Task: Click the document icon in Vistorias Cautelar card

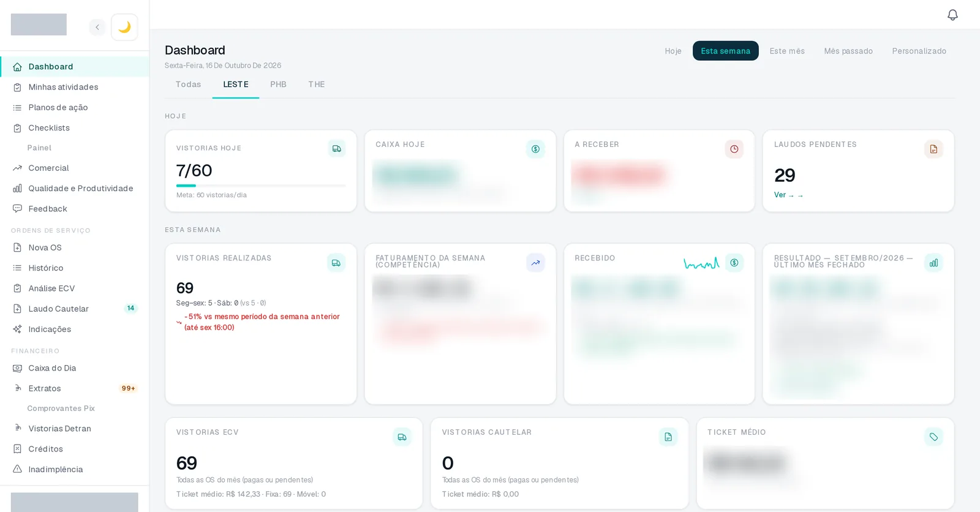Action: pos(668,437)
